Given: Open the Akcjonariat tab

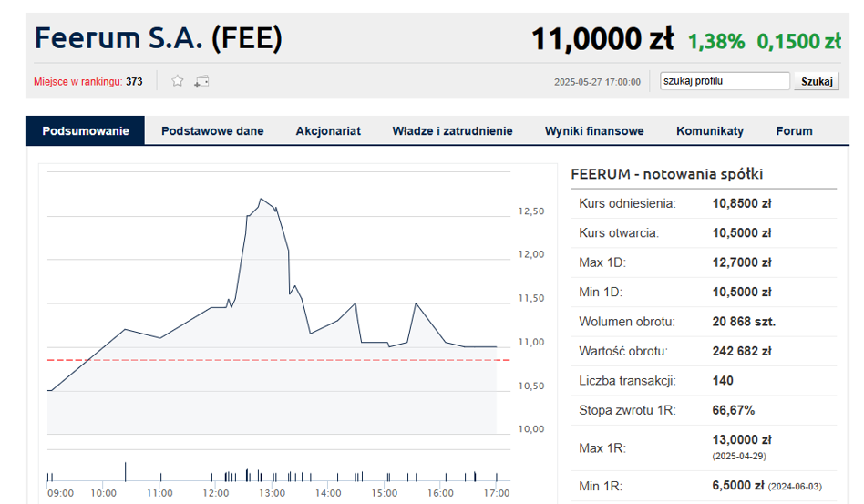Looking at the screenshot, I should pos(328,131).
